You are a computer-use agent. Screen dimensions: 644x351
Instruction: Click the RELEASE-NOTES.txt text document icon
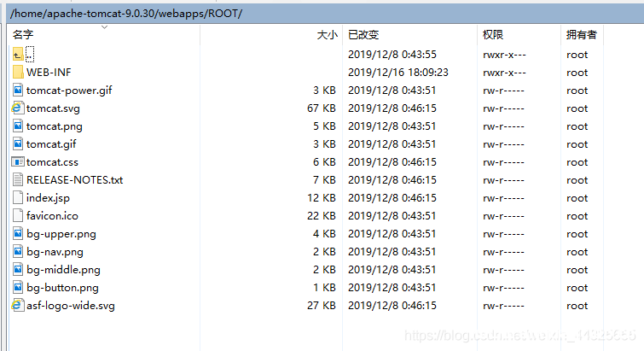(x=18, y=180)
